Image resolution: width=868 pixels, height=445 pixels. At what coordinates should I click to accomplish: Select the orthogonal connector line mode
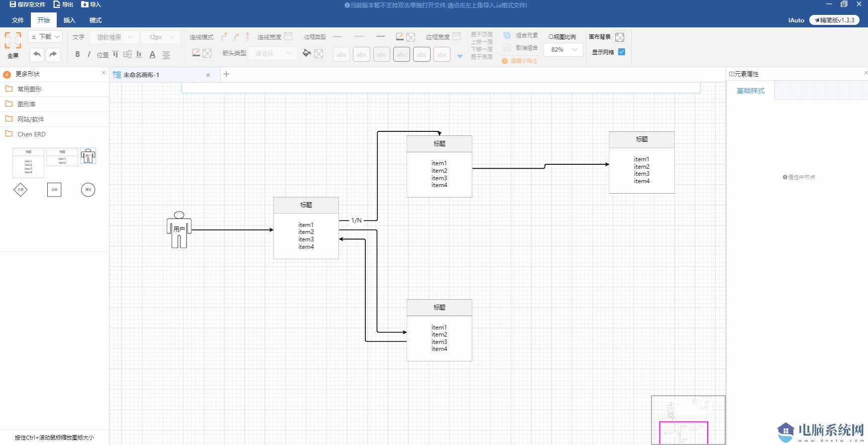[x=224, y=37]
